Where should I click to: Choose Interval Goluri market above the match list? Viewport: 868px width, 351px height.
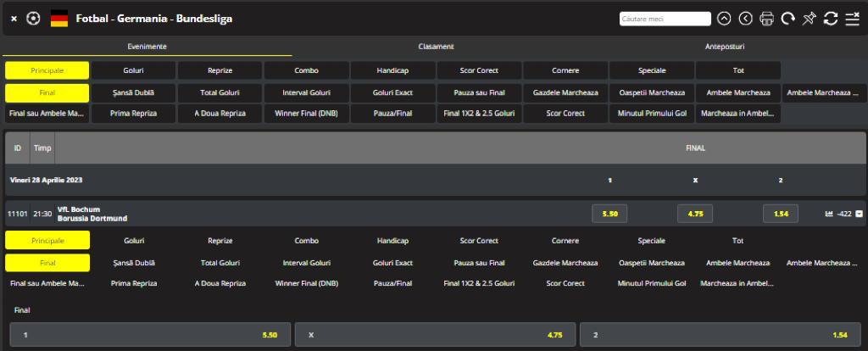point(306,92)
